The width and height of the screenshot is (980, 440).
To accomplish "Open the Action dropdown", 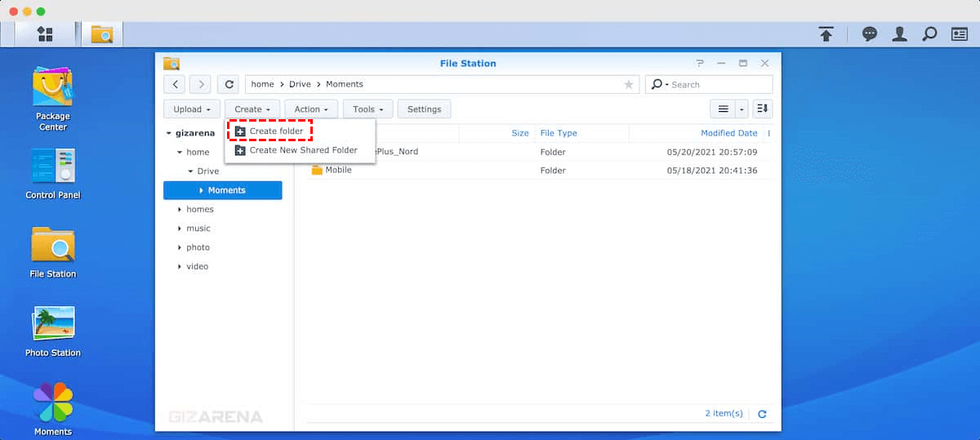I will (311, 109).
